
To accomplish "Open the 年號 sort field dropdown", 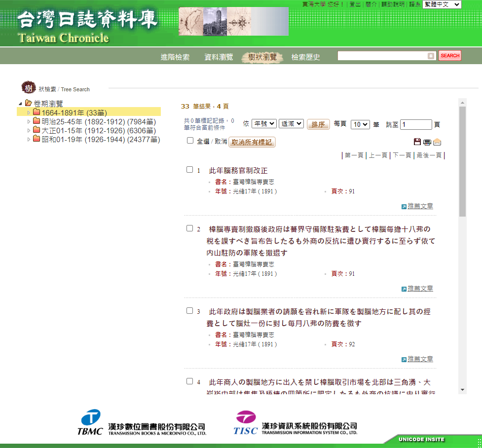I will pyautogui.click(x=264, y=124).
